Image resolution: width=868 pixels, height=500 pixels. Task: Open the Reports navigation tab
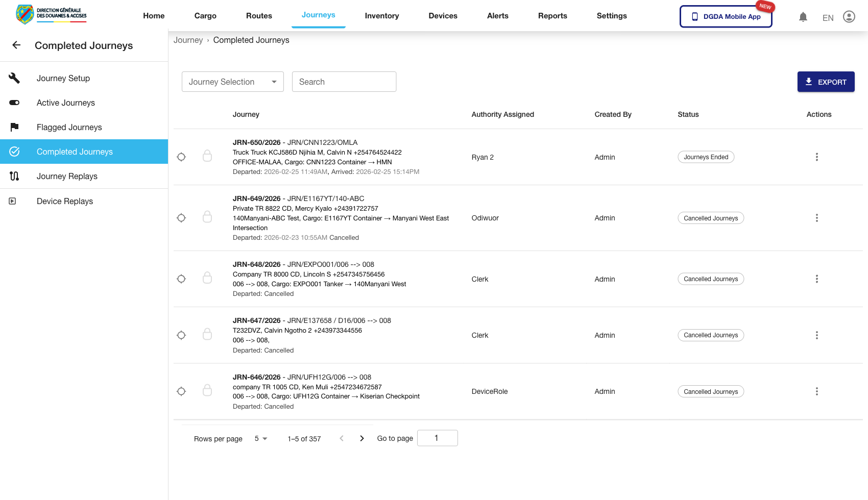(552, 16)
